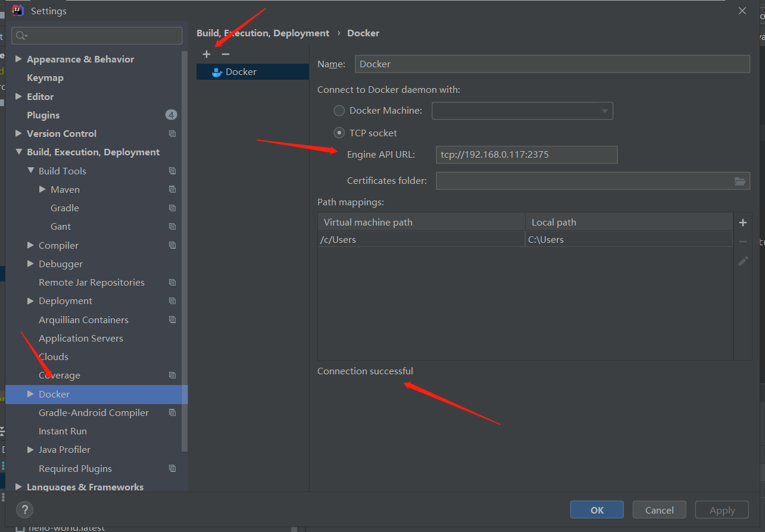Open the help question mark button

coord(24,509)
